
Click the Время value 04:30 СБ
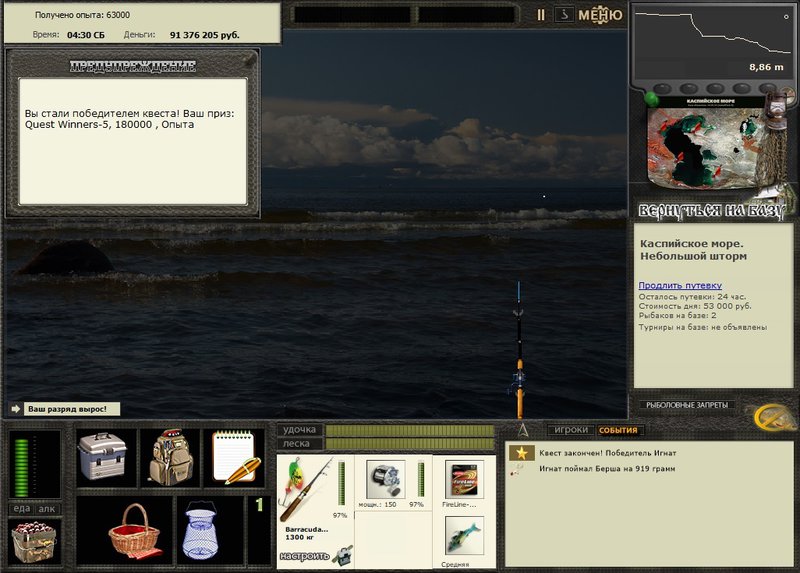(86, 35)
